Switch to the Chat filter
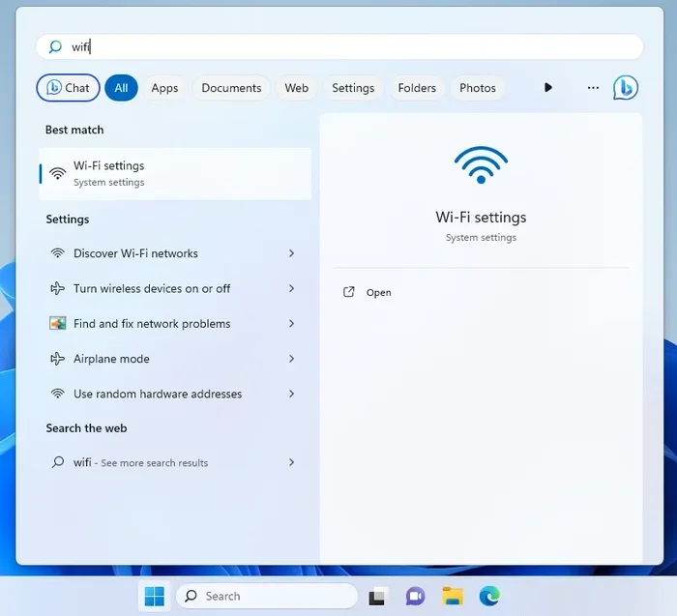677x616 pixels. point(68,88)
